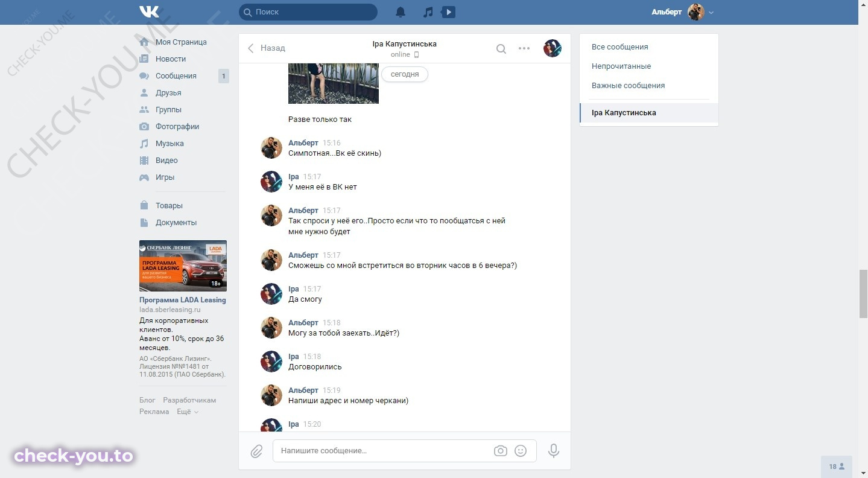Screen dimensions: 868x478
Task: Select the Ira Капустинська conversation tab
Action: 649,113
